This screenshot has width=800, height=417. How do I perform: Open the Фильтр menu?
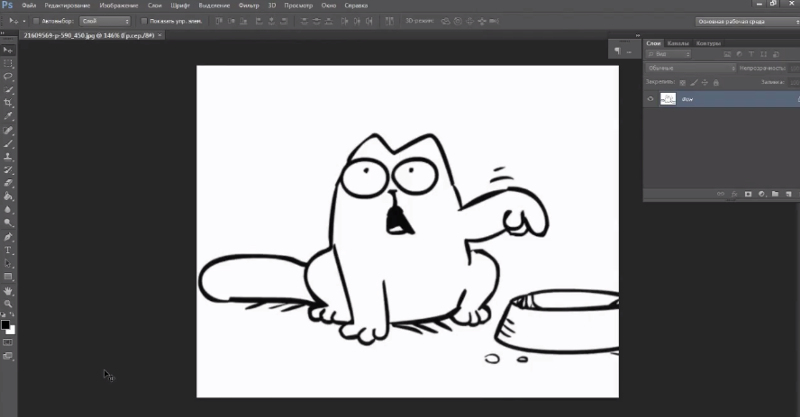(249, 6)
